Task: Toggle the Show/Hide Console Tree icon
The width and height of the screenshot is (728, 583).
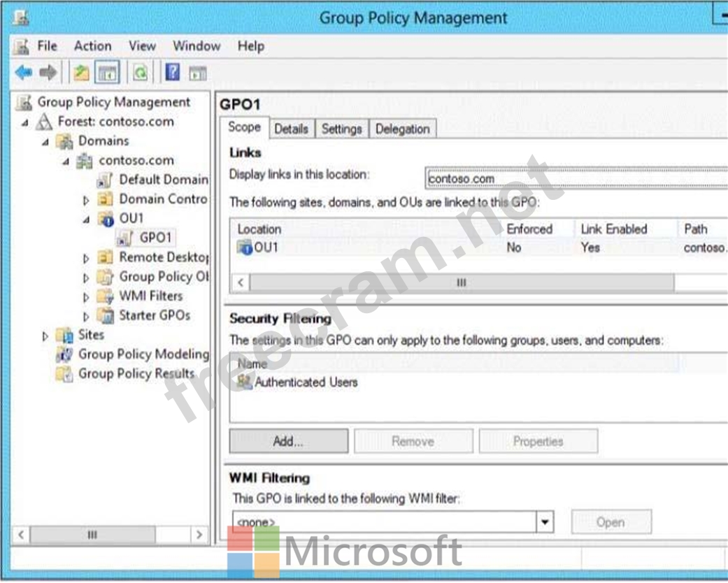Action: click(x=107, y=73)
